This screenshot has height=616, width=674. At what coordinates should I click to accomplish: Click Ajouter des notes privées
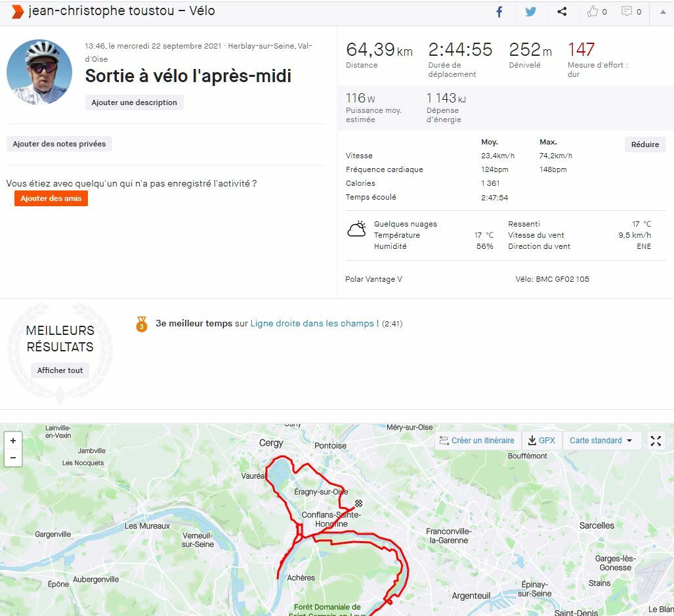pos(59,144)
